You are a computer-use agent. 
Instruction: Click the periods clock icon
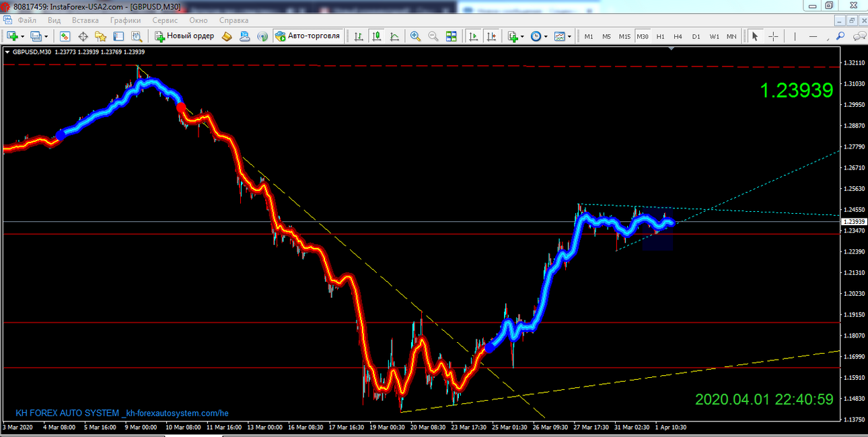click(x=536, y=36)
